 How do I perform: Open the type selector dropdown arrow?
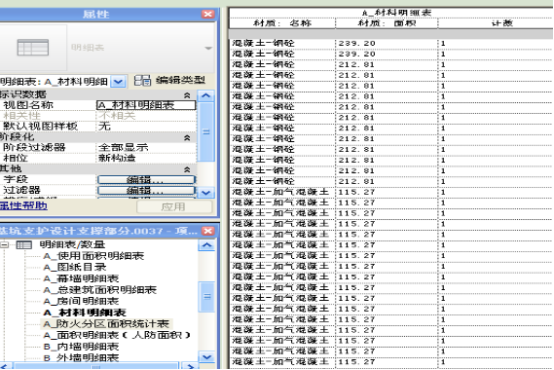tap(208, 48)
